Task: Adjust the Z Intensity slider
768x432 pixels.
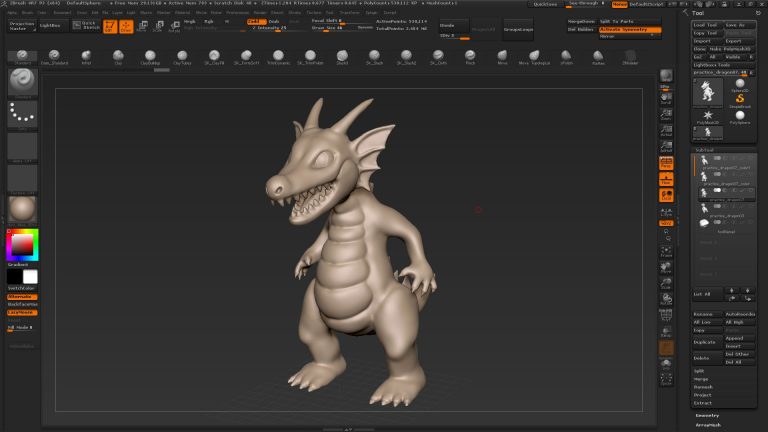Action: [x=279, y=28]
